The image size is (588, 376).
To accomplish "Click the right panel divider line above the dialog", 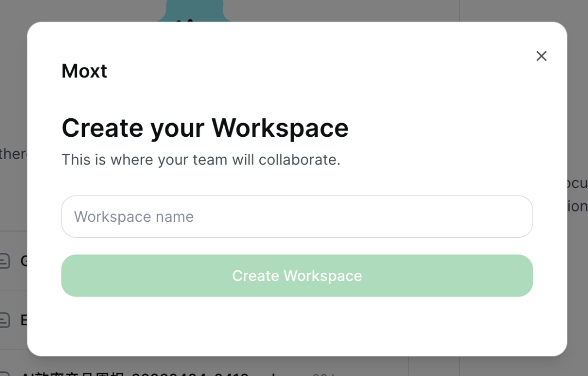I will [x=460, y=10].
